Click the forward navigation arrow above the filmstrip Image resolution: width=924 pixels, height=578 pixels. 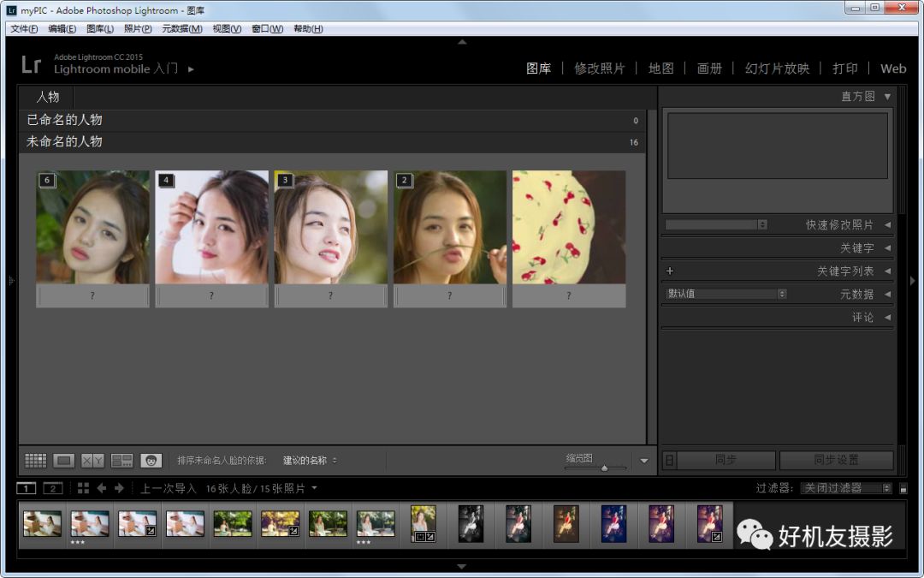pos(119,487)
